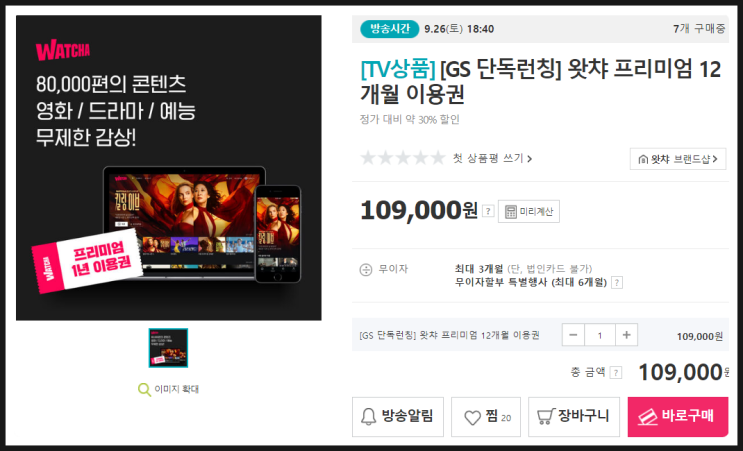The image size is (743, 451).
Task: Open 왓챠 브랜드샵 link
Action: click(x=678, y=159)
